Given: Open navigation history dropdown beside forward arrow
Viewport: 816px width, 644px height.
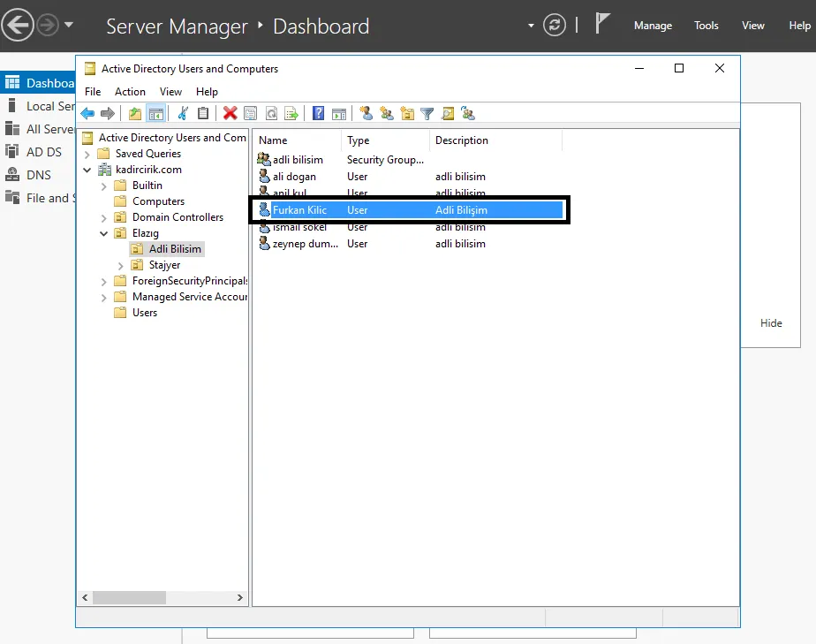Looking at the screenshot, I should [x=69, y=25].
